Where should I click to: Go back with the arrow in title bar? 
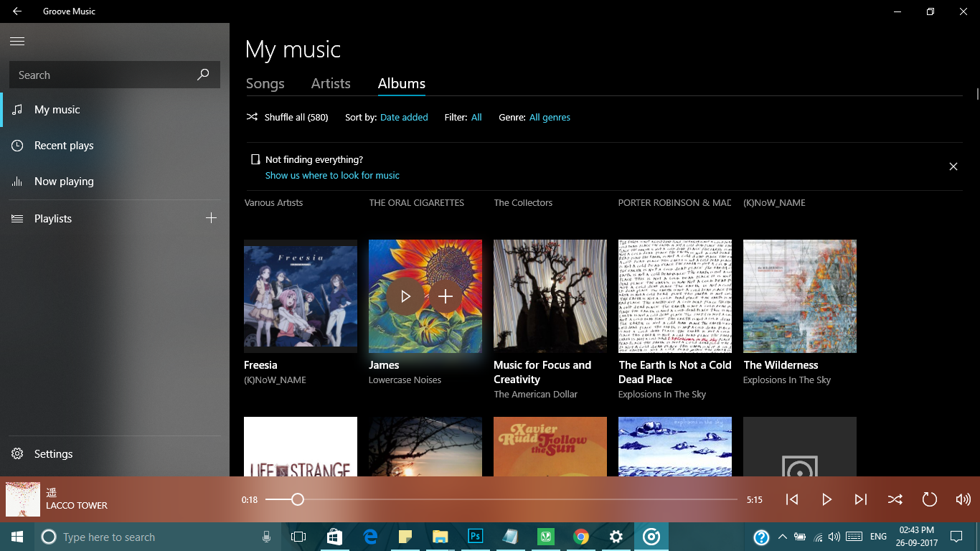point(17,11)
